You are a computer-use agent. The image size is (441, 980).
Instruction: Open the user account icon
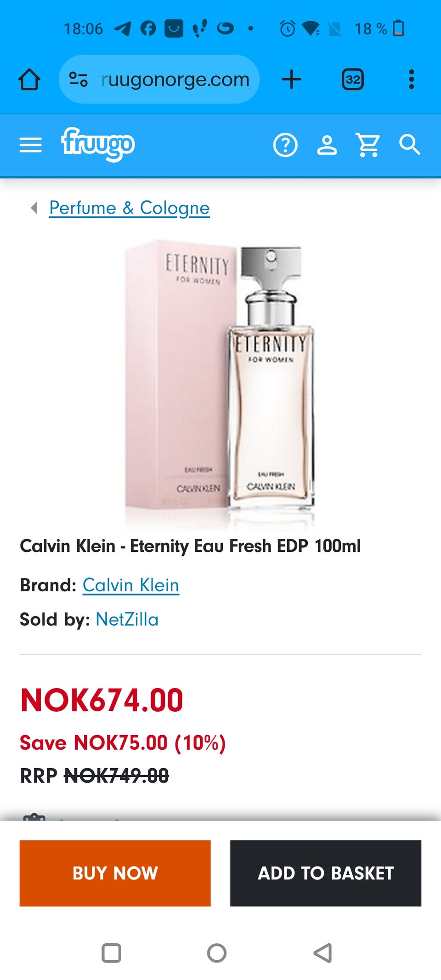pyautogui.click(x=327, y=145)
